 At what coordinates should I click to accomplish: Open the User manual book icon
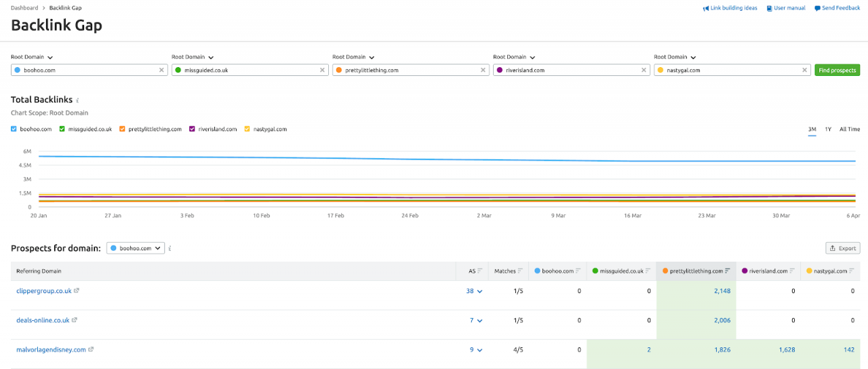coord(770,8)
